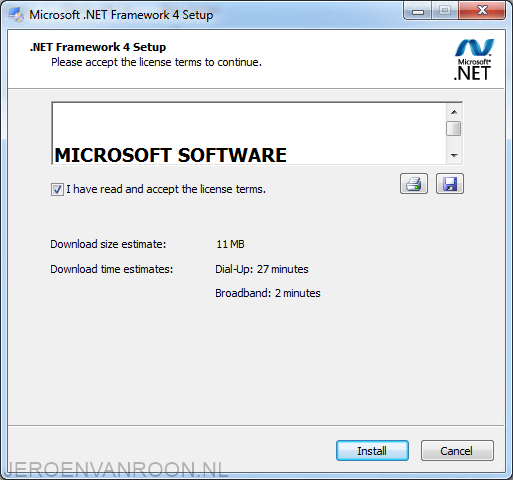This screenshot has width=513, height=480.
Task: Click the license box scroll up arrow
Action: tap(454, 112)
